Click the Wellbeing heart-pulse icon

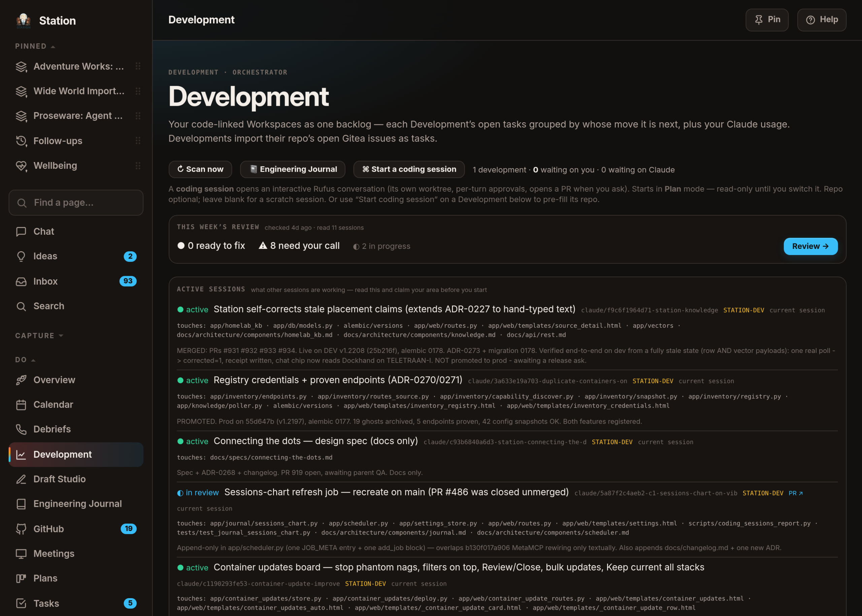pyautogui.click(x=21, y=166)
